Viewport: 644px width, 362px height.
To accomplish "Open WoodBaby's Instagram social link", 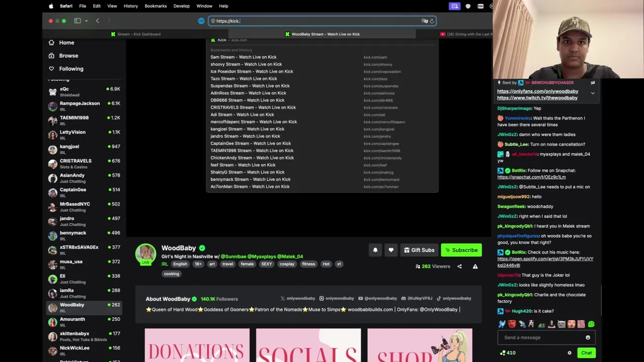I will pyautogui.click(x=337, y=299).
